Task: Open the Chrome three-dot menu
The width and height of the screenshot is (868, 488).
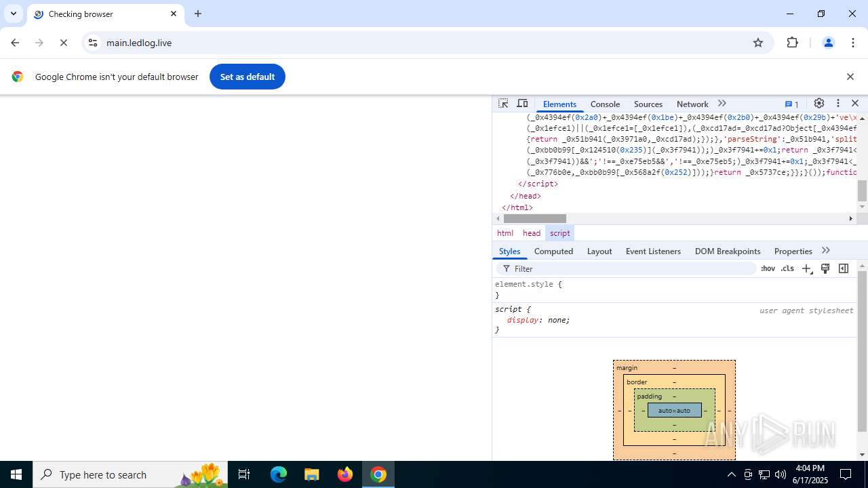Action: (x=853, y=43)
